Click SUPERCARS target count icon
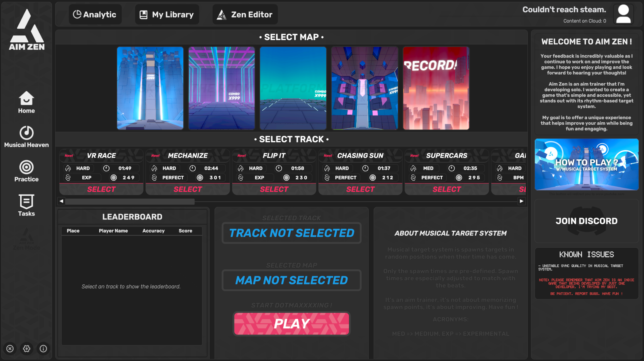The image size is (644, 361). 459,178
